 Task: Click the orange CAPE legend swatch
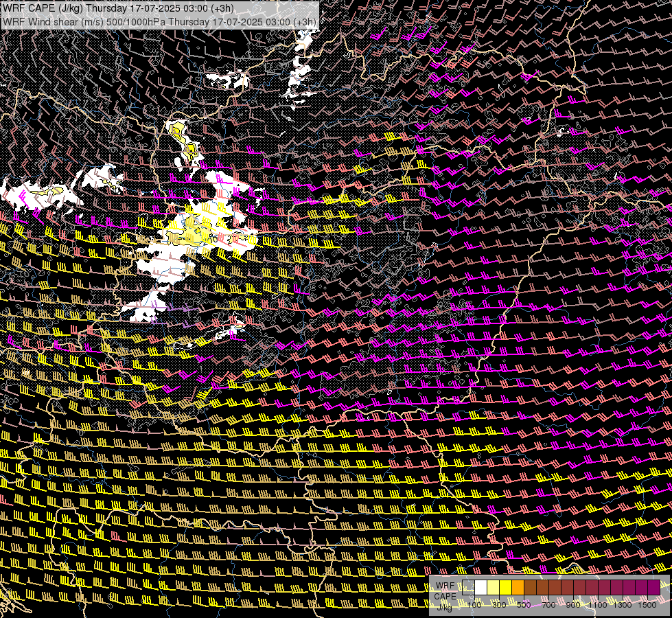(518, 588)
